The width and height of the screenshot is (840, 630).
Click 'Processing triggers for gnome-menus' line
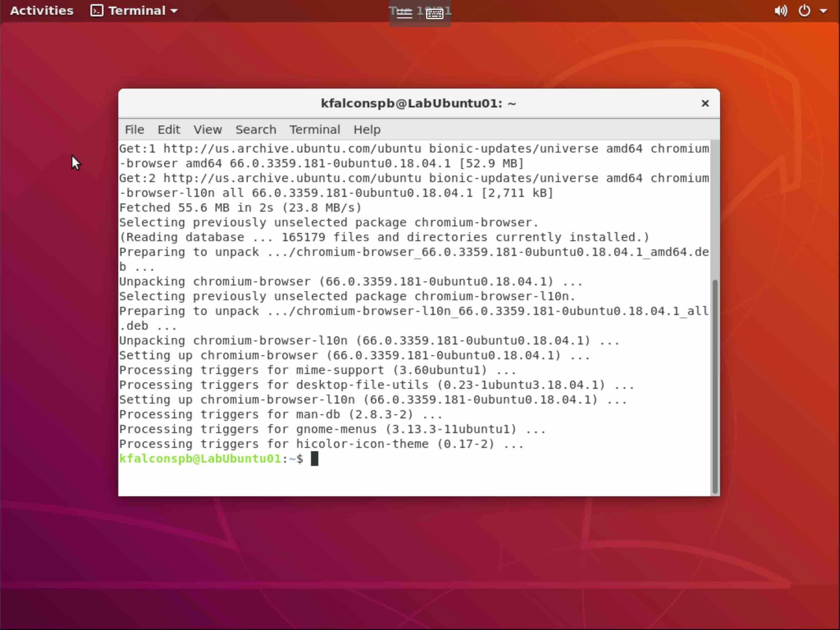pyautogui.click(x=332, y=429)
